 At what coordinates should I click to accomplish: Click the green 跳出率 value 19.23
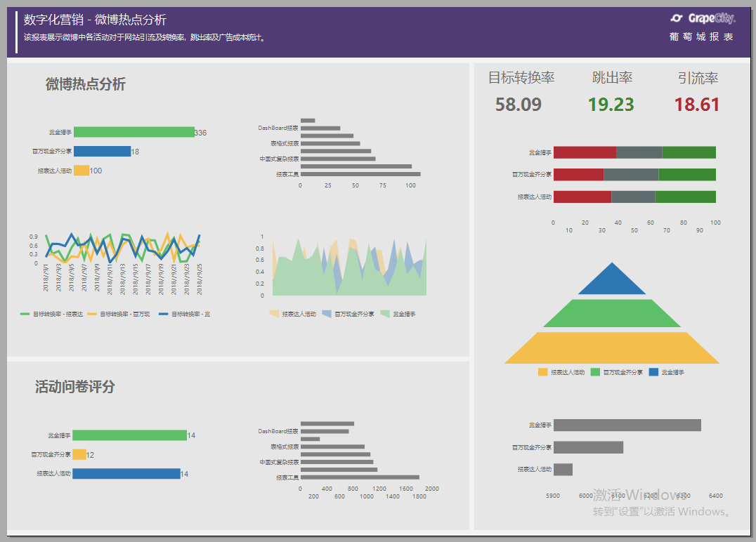click(611, 105)
